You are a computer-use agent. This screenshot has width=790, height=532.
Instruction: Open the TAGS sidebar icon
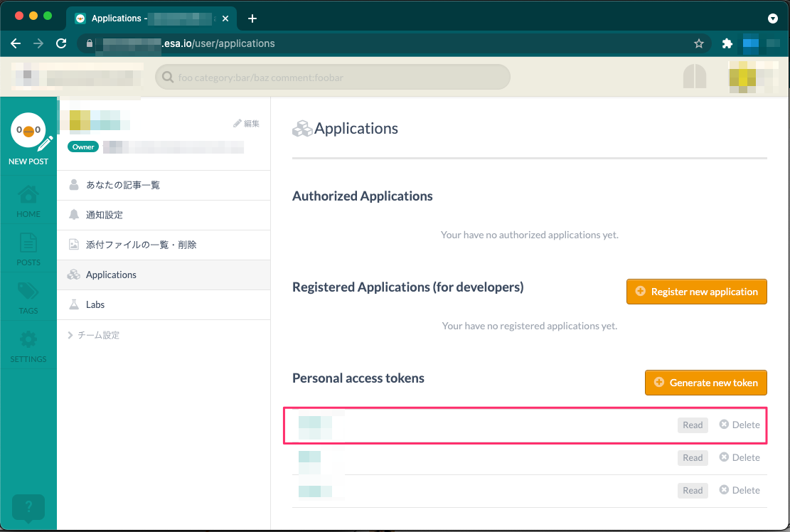tap(28, 297)
